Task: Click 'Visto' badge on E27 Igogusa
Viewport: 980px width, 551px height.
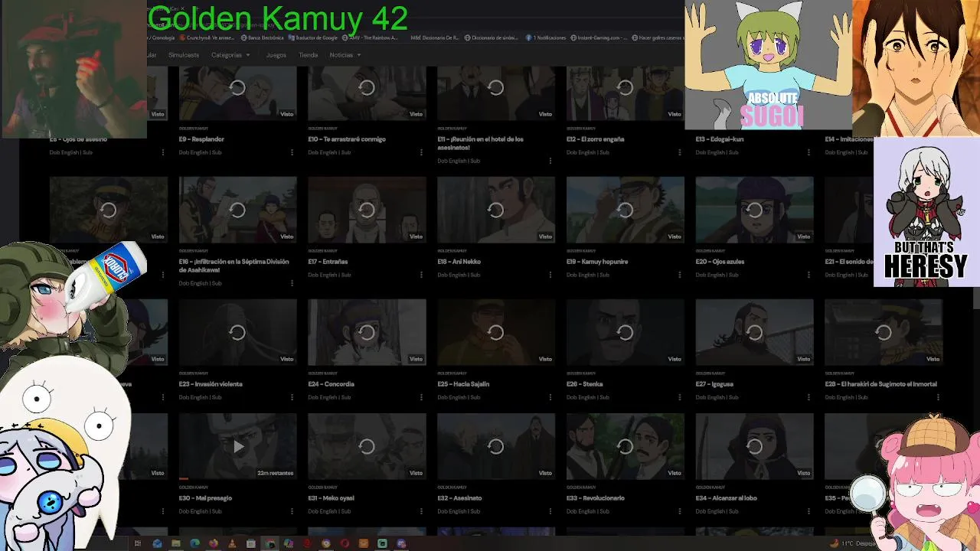Action: [803, 359]
